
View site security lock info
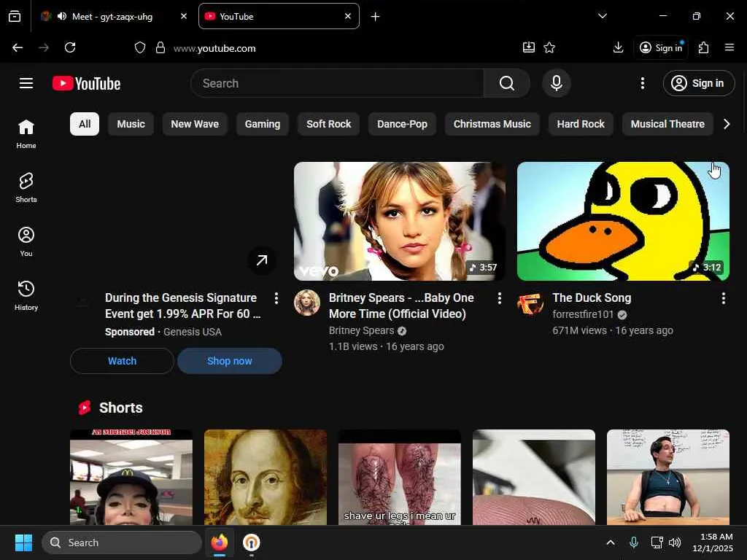click(160, 47)
